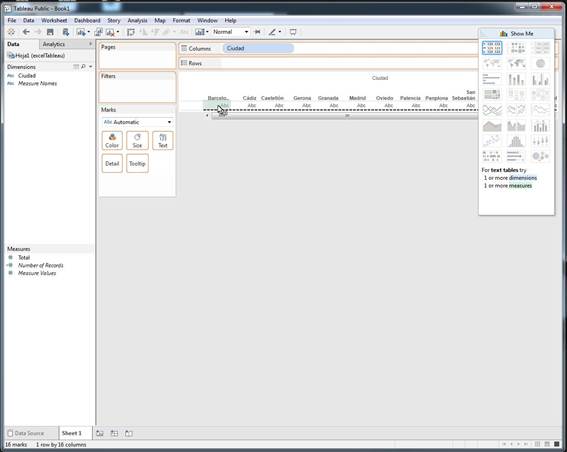Switch to the Analytics tab
Viewport: 567px width, 452px height.
tap(54, 44)
